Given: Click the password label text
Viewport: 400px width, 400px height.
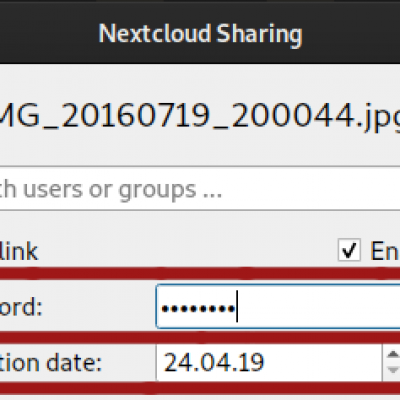Looking at the screenshot, I should pyautogui.click(x=21, y=307).
